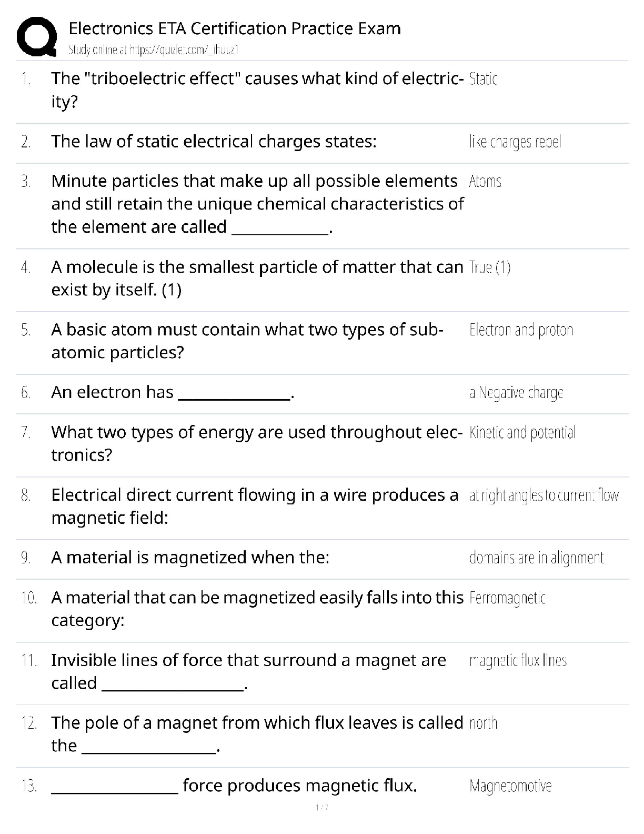Image resolution: width=644 pixels, height=834 pixels.
Task: Select the answer "Atoms"
Action: 485,182
